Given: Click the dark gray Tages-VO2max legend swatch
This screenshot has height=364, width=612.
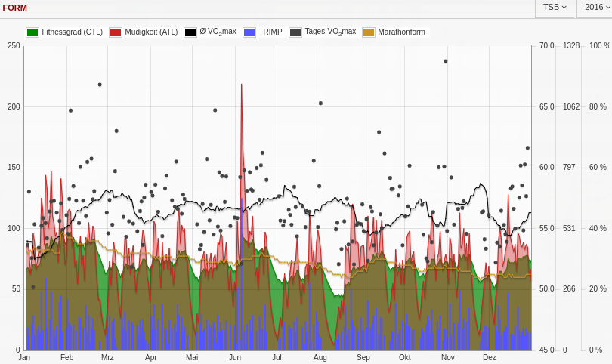Looking at the screenshot, I should tap(295, 32).
